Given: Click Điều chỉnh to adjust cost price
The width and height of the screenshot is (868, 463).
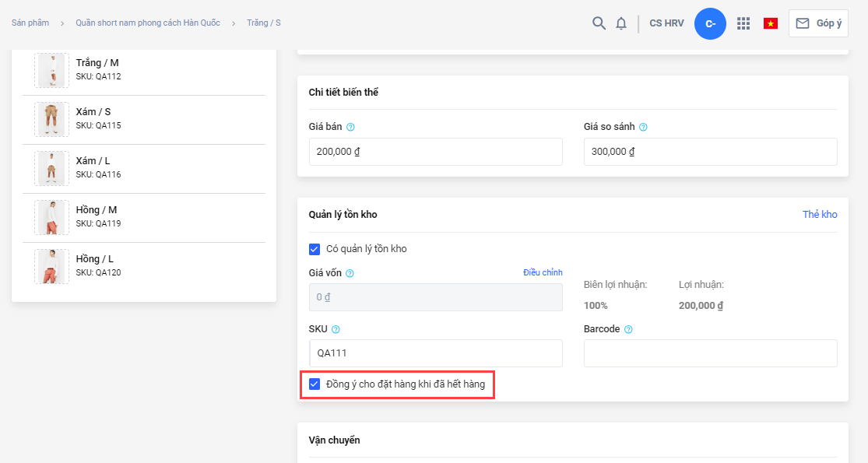Looking at the screenshot, I should tap(543, 272).
